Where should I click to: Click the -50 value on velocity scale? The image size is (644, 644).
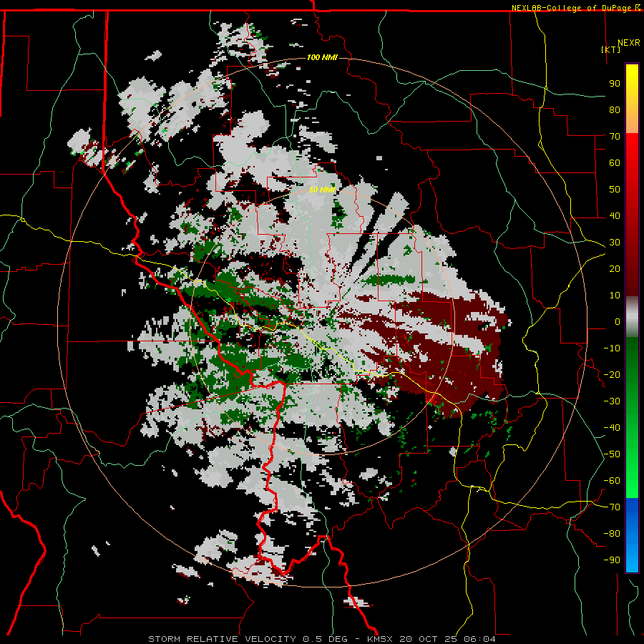pos(612,454)
